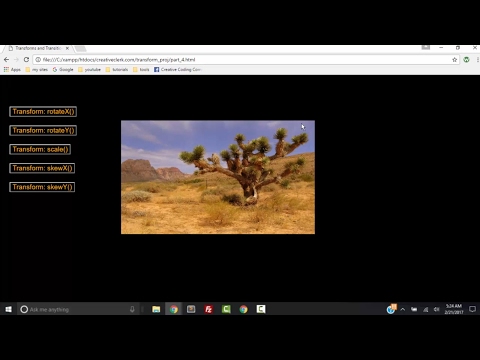Open the FileZilla taskbar icon

pos(209,309)
